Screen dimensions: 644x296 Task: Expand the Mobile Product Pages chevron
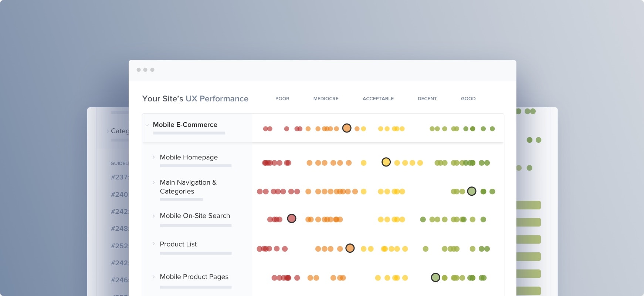pos(153,277)
